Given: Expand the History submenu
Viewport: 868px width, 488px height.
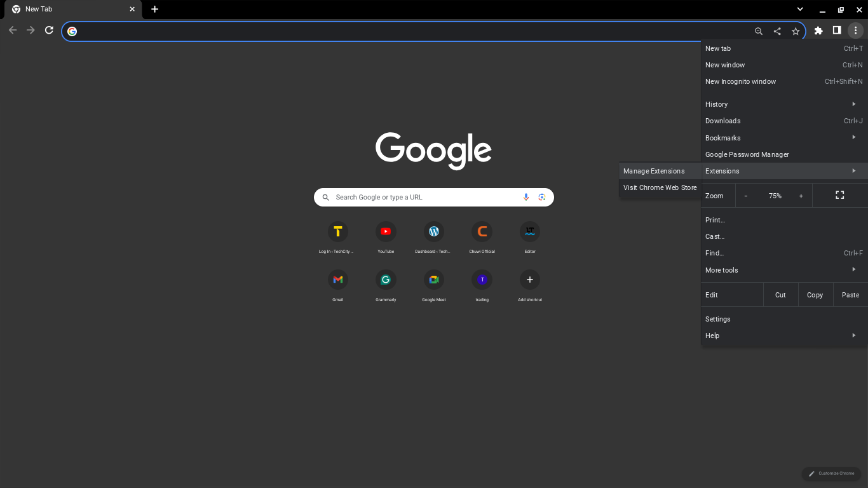Looking at the screenshot, I should click(x=784, y=104).
